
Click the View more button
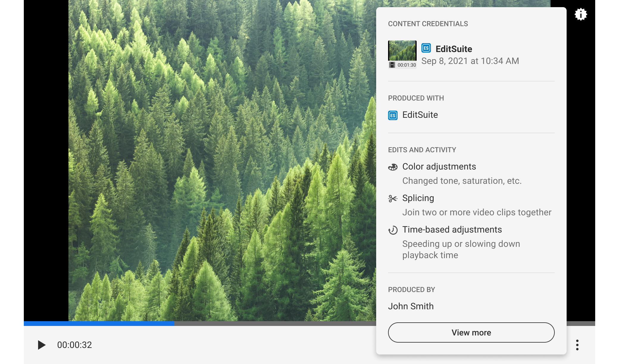[x=471, y=332]
